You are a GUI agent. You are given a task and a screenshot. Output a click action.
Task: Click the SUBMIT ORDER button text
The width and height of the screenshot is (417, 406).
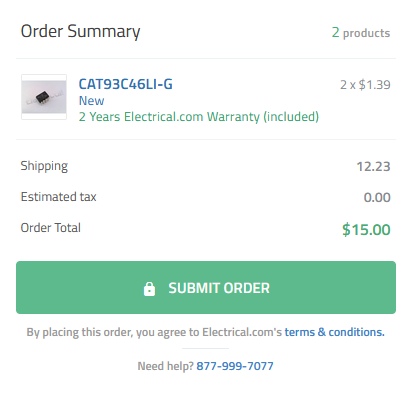pos(219,288)
